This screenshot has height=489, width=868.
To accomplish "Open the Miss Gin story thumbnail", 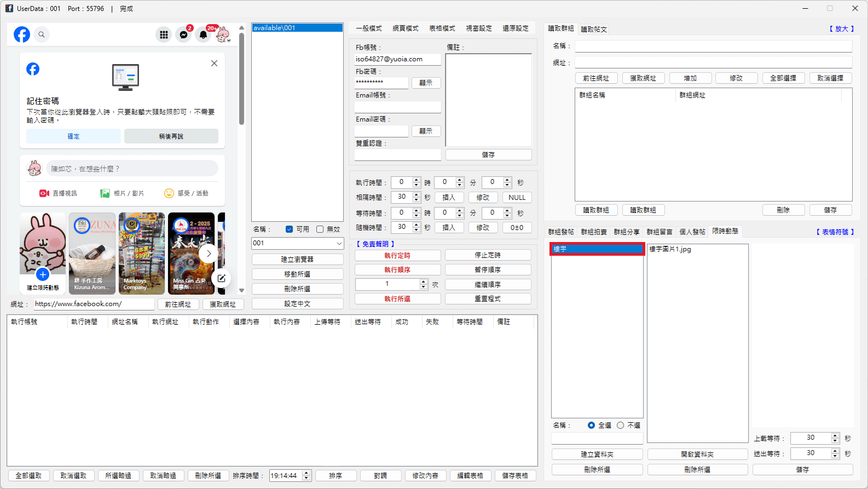I will point(191,254).
